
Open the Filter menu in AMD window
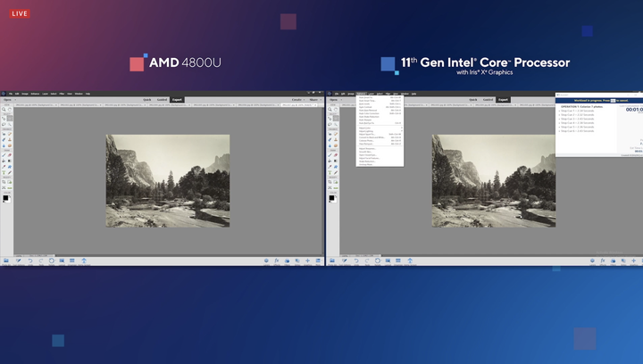click(62, 94)
